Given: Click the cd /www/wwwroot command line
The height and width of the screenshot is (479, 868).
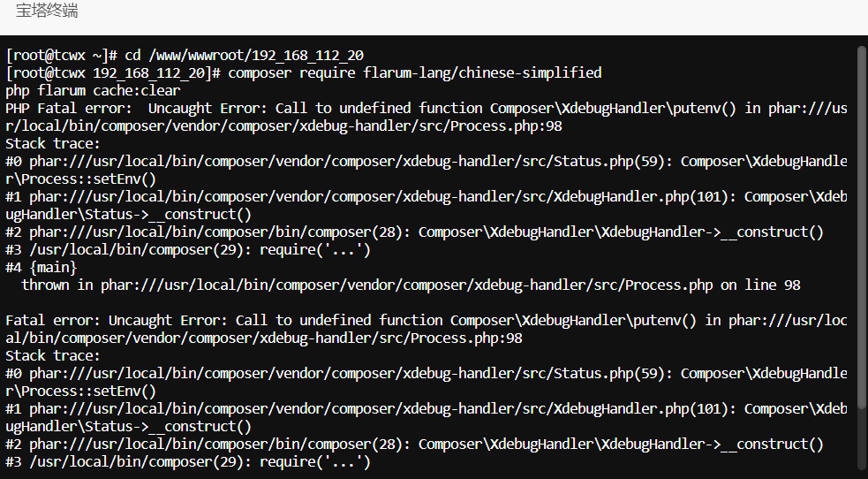Looking at the screenshot, I should 185,56.
